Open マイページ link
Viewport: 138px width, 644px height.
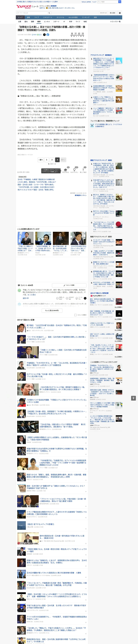[x=103, y=13]
